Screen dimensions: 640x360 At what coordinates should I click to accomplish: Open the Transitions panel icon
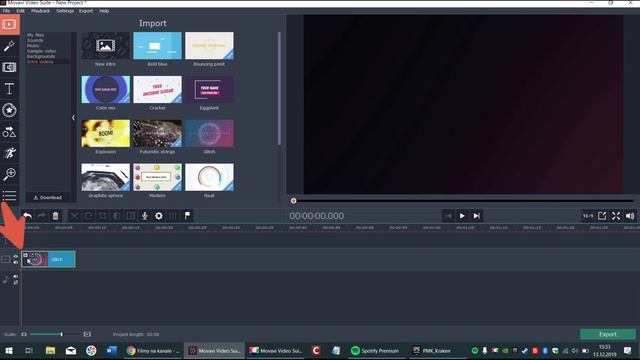[9, 67]
